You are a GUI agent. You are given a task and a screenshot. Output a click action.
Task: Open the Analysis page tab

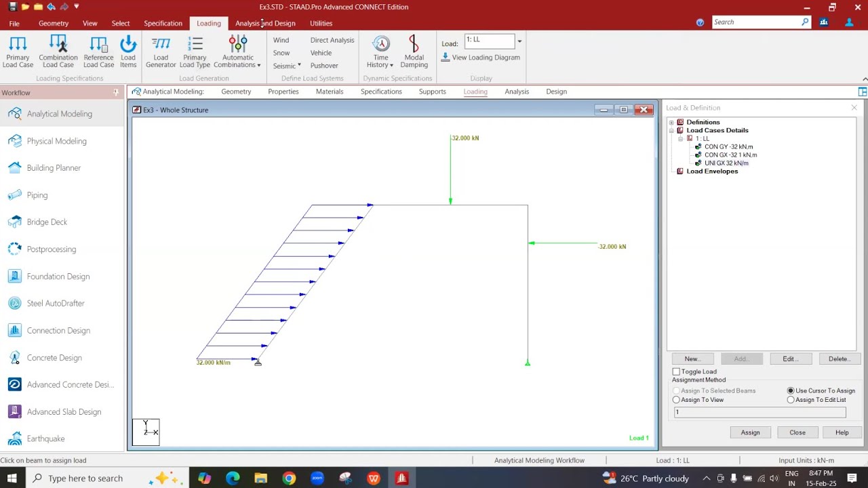(517, 91)
